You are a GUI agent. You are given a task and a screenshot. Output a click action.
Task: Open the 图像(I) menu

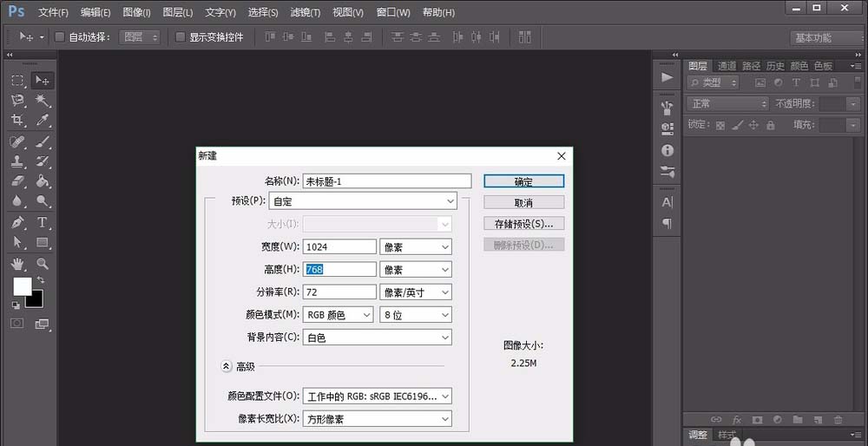[x=136, y=12]
